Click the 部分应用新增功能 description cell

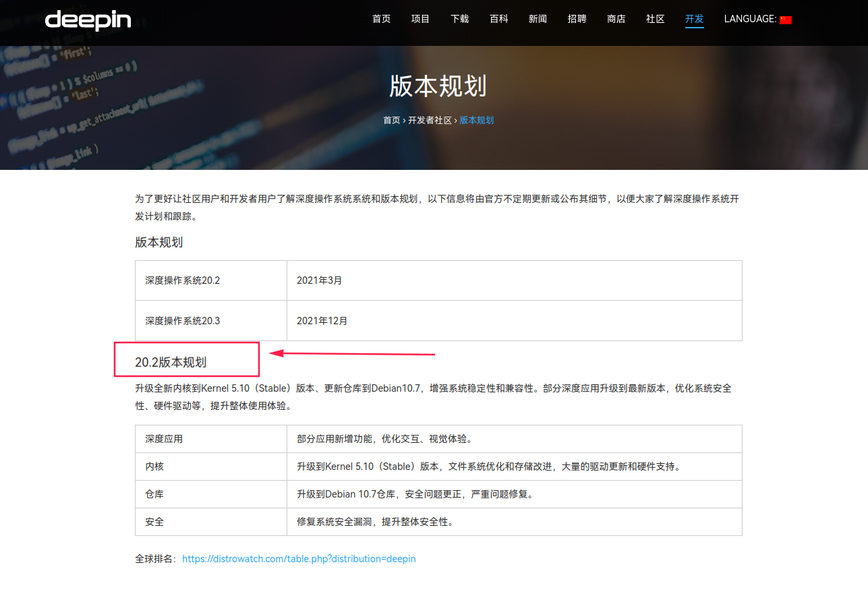(515, 439)
